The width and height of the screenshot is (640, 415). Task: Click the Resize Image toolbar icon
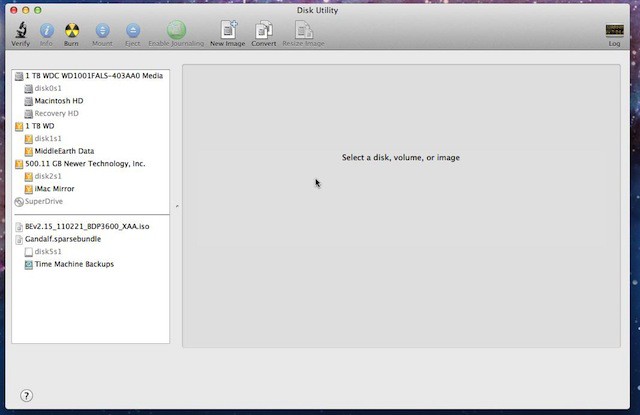tap(301, 31)
